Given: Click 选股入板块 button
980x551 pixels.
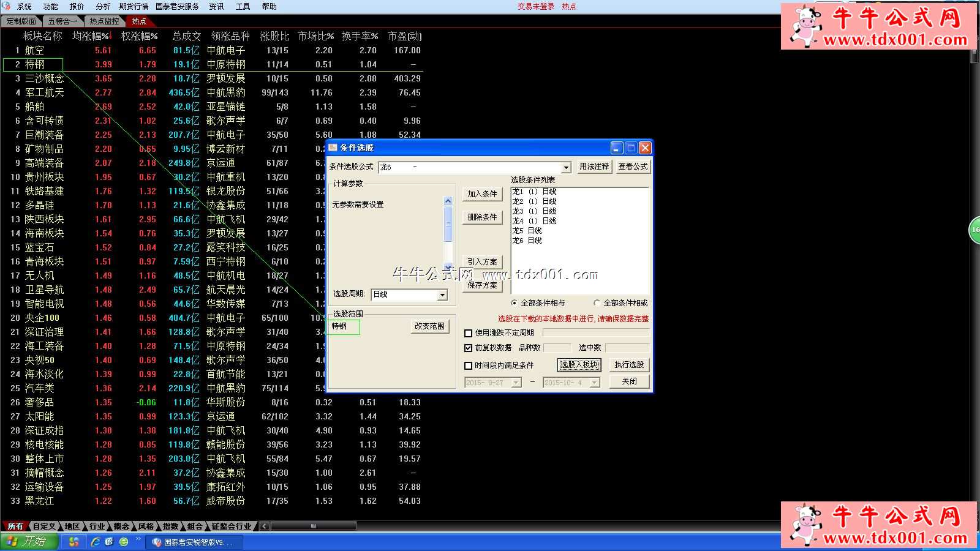Looking at the screenshot, I should coord(579,365).
